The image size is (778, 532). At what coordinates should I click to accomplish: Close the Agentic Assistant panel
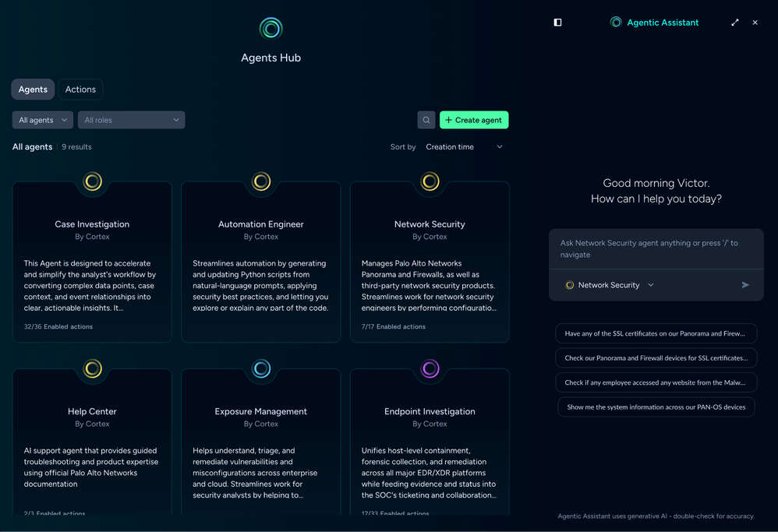[x=755, y=23]
